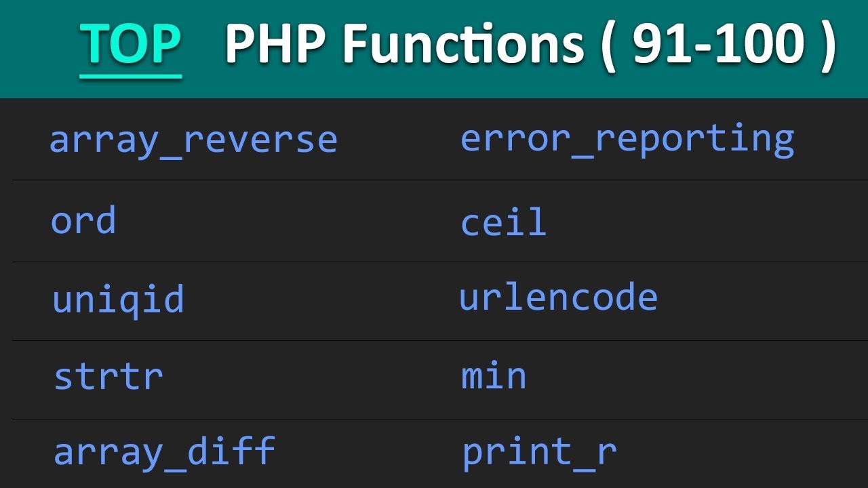Click the min function name

click(x=494, y=375)
